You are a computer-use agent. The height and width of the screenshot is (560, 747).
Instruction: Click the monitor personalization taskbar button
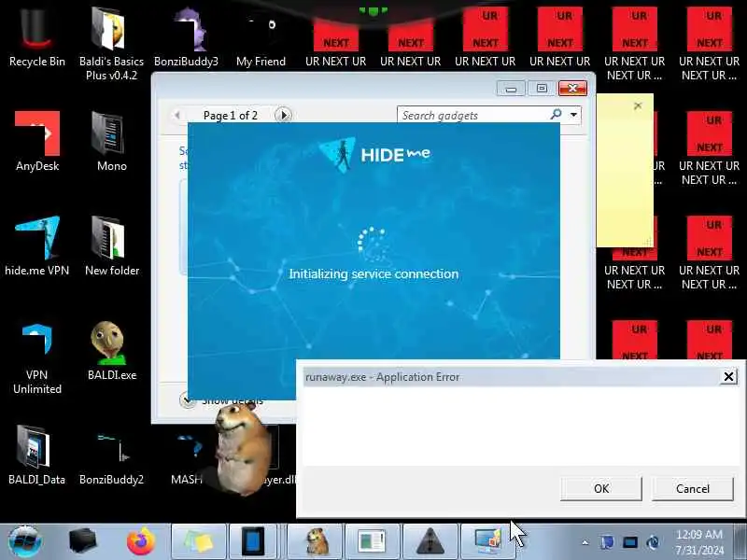[x=487, y=541]
